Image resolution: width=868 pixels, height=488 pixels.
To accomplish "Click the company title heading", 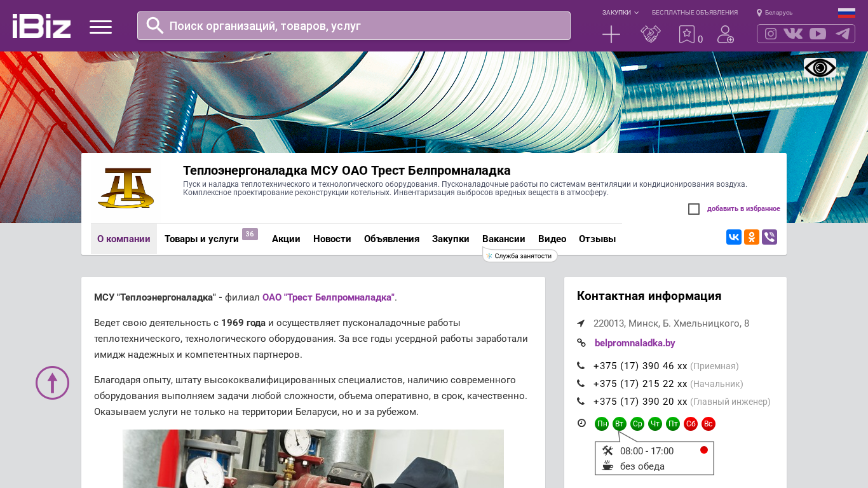I will click(347, 170).
